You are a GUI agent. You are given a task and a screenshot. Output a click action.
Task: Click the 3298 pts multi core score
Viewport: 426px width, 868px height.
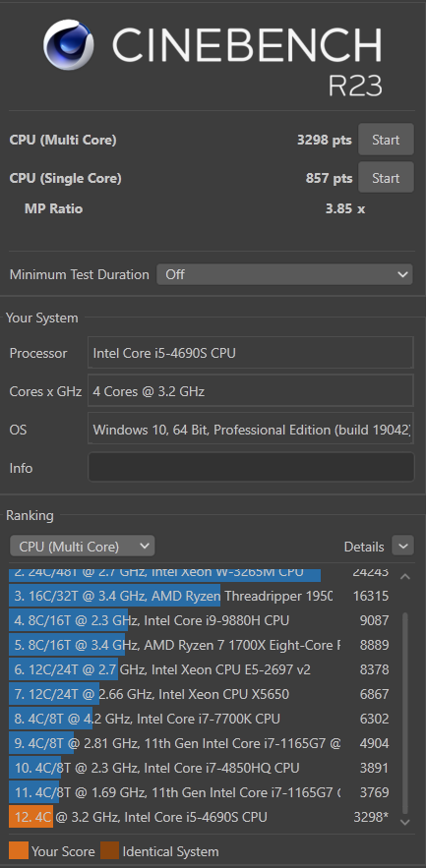324,140
